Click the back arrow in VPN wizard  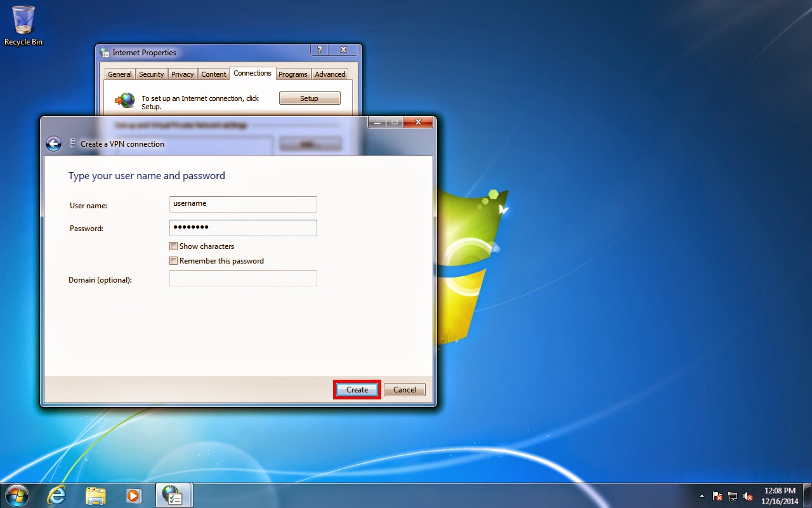pos(54,144)
